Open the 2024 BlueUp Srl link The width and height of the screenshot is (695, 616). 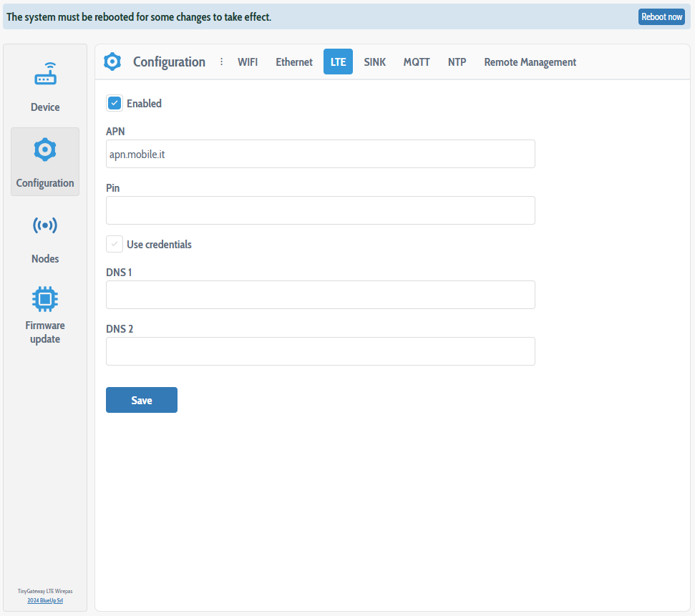click(x=45, y=600)
